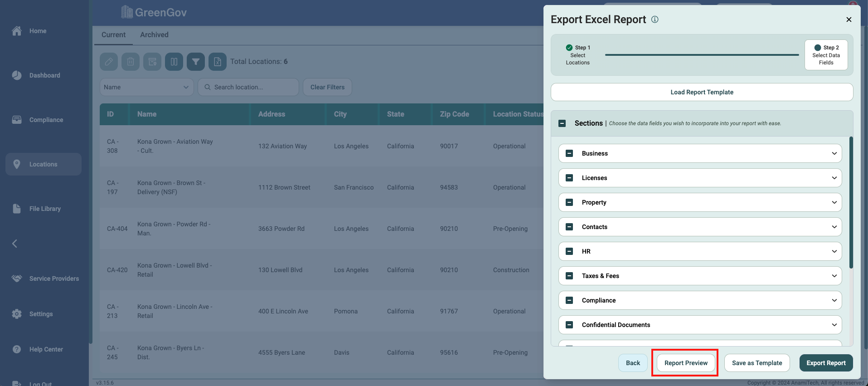868x386 pixels.
Task: Click the filter funnel icon
Action: 196,62
